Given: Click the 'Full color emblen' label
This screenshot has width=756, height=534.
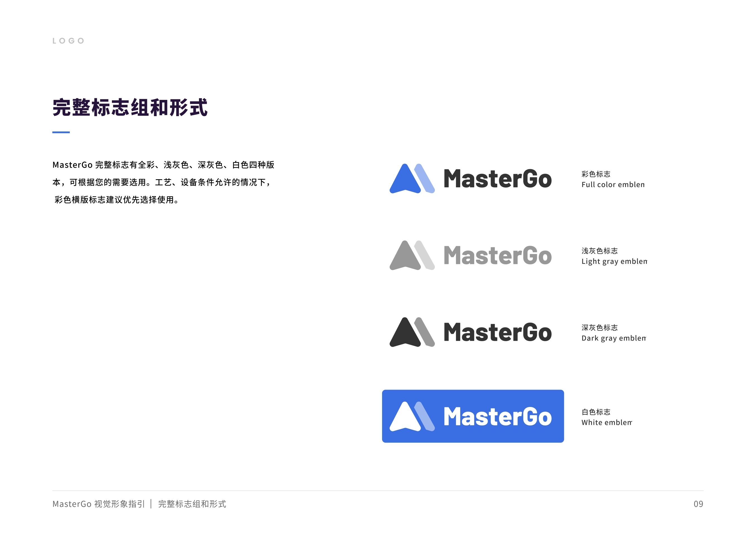Looking at the screenshot, I should (613, 185).
